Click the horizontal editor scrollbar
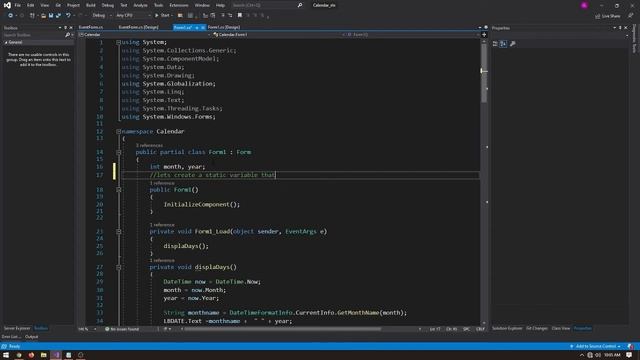This screenshot has height=360, width=640. (282, 329)
